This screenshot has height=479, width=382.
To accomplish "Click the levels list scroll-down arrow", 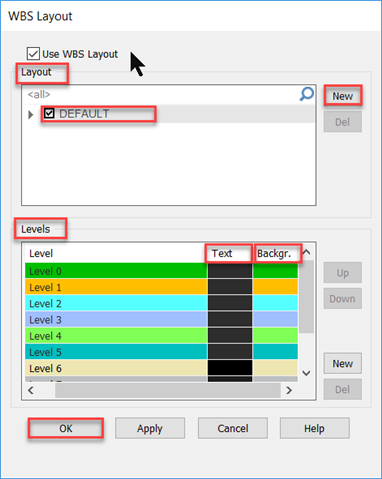I will pos(306,373).
